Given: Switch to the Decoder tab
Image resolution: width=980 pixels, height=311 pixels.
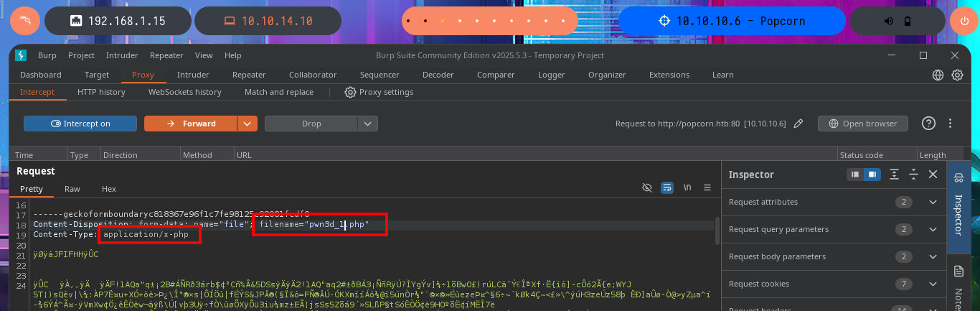Looking at the screenshot, I should click(x=438, y=75).
